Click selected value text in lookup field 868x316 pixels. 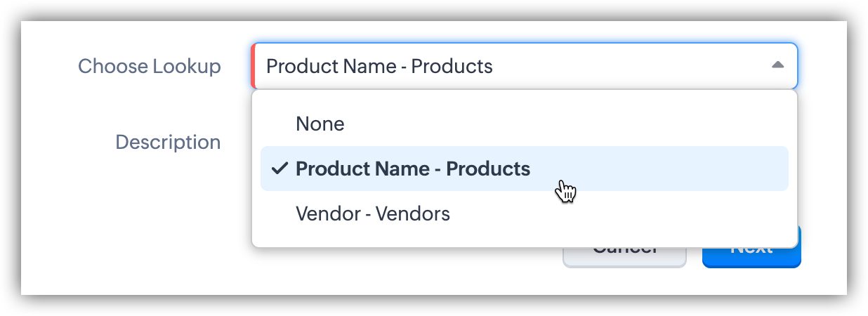[x=379, y=67]
